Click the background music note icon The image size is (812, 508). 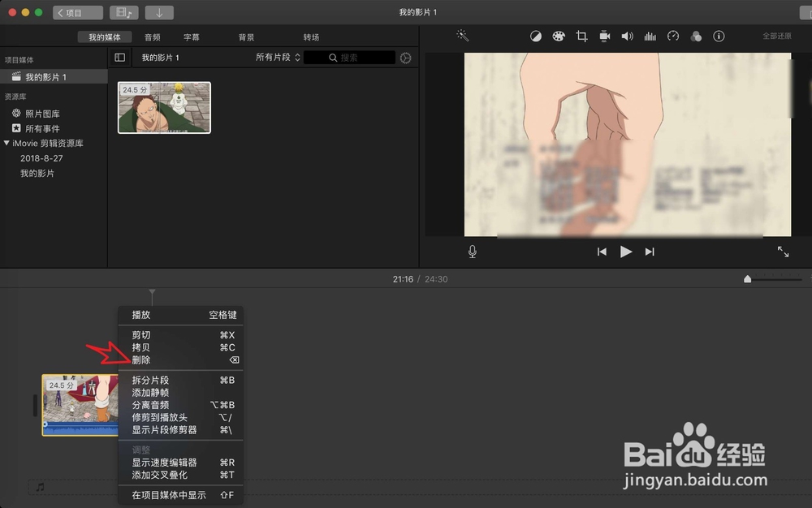point(40,487)
